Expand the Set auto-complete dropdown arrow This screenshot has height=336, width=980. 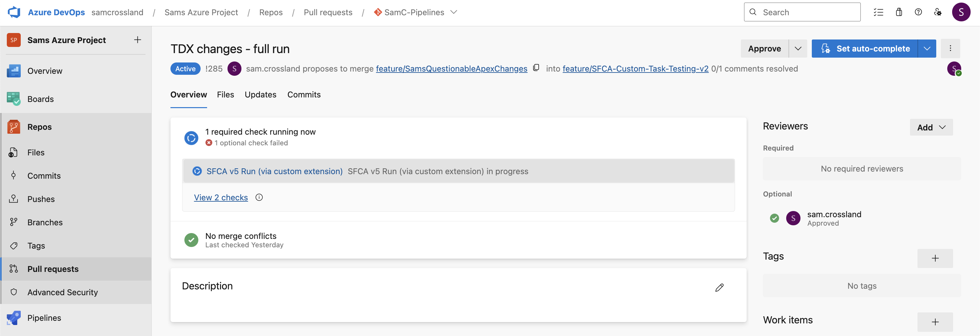tap(927, 49)
